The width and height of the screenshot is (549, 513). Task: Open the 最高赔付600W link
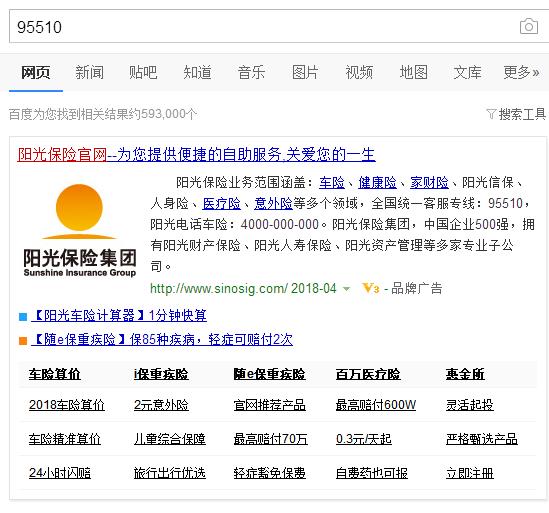point(376,405)
